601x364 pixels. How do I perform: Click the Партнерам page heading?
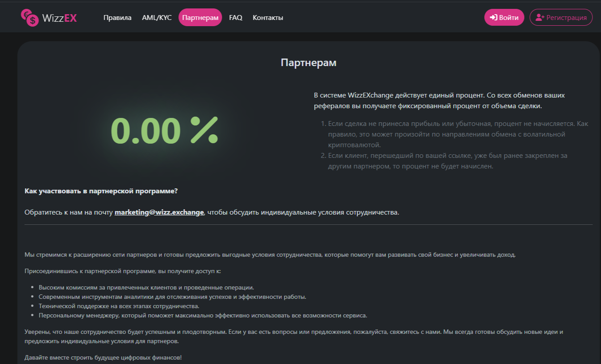click(308, 63)
